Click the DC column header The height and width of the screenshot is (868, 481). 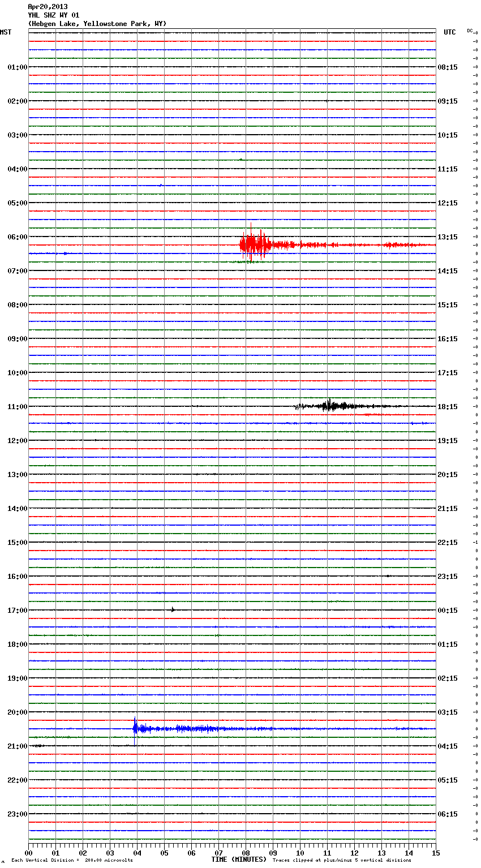(470, 31)
